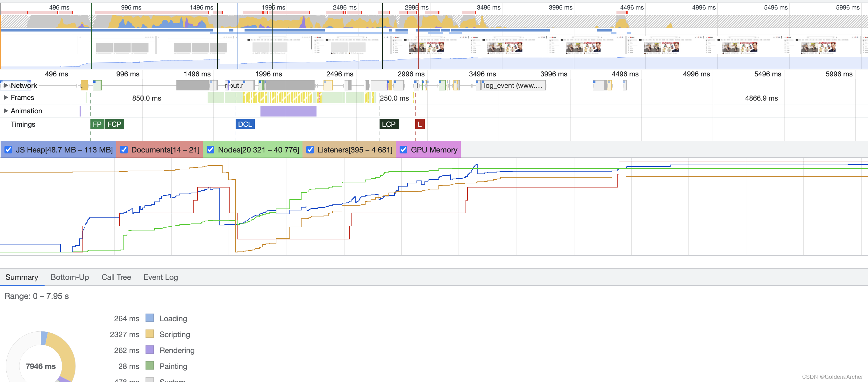Switch to the Call Tree tab

point(116,277)
